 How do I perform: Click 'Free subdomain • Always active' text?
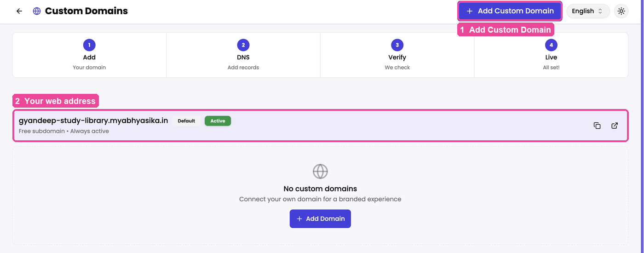click(x=64, y=131)
